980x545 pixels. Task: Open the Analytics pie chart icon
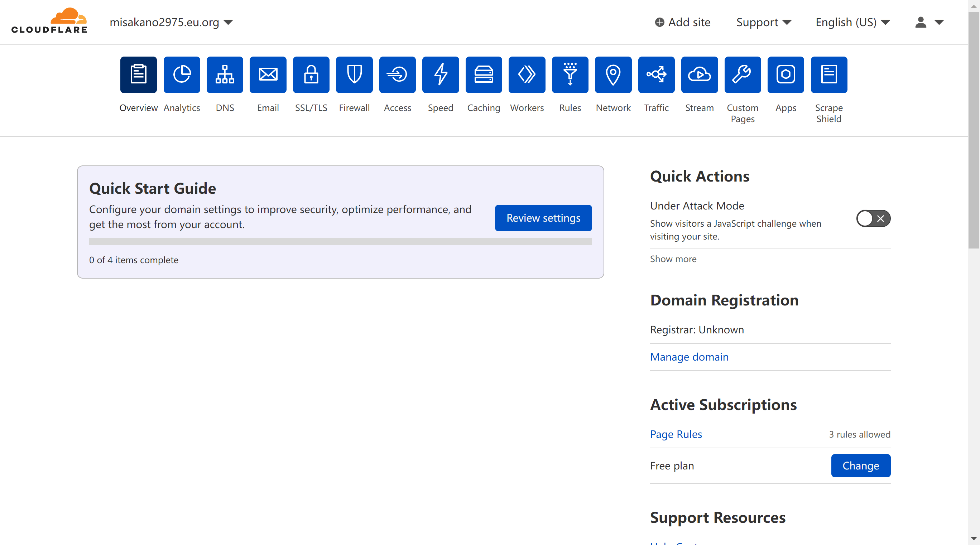(182, 74)
